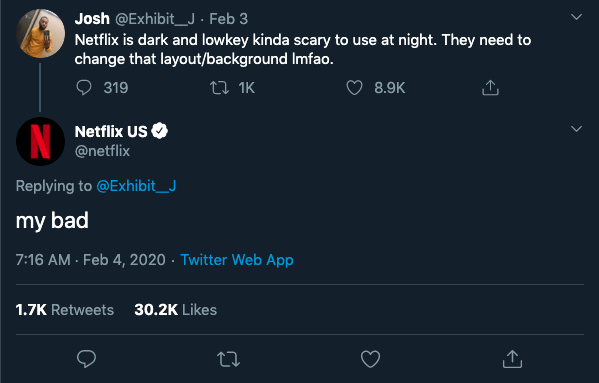This screenshot has height=383, width=599.
Task: Click the reply icon under Josh's tweet
Action: [x=84, y=88]
